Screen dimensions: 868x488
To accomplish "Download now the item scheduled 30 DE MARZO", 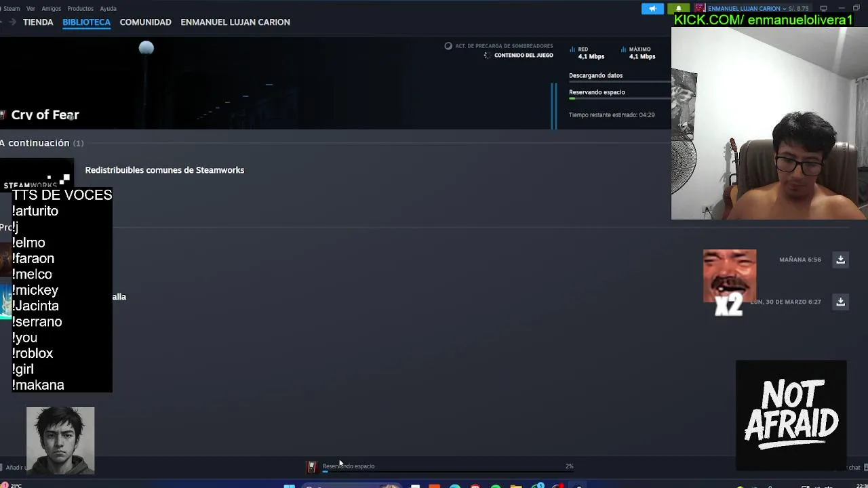I will [840, 302].
